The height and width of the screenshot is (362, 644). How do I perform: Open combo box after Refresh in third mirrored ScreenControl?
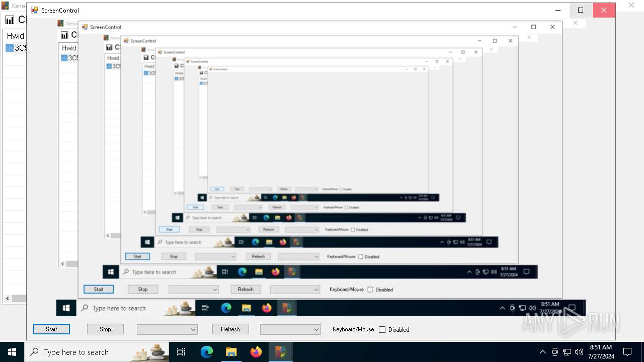[x=302, y=229]
